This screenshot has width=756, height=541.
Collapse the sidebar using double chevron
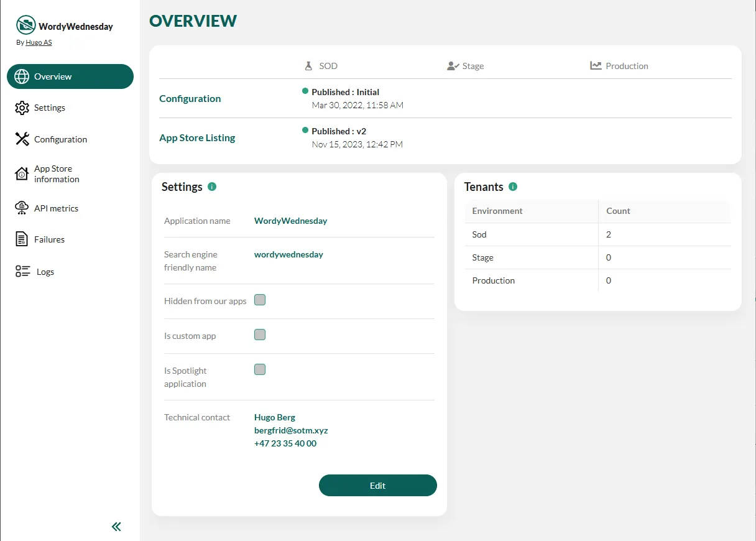coord(116,527)
